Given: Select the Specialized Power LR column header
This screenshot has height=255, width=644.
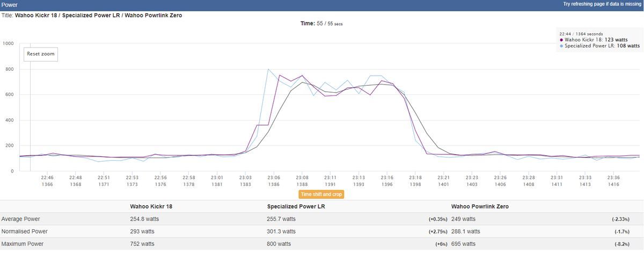Looking at the screenshot, I should 296,206.
